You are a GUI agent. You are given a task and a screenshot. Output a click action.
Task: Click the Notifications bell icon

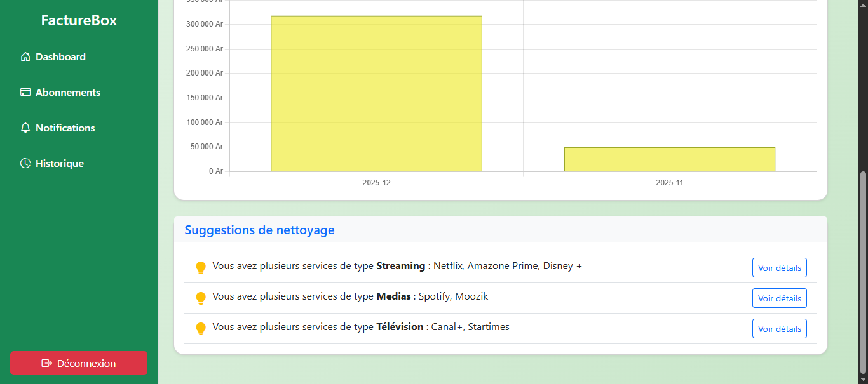[x=25, y=128]
